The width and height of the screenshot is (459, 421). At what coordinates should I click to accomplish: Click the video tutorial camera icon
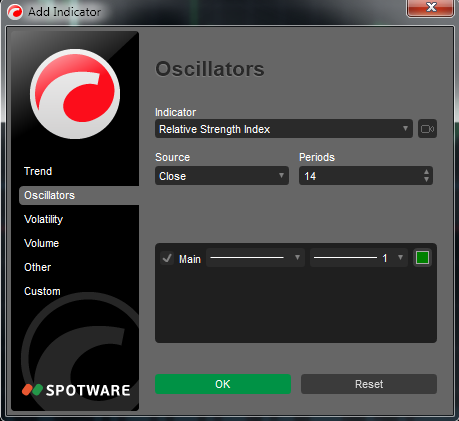point(427,129)
